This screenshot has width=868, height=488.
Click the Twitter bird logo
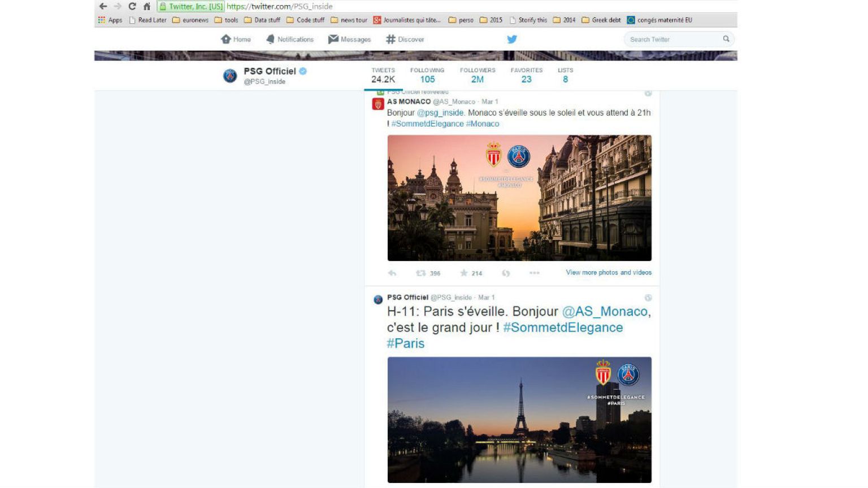pyautogui.click(x=512, y=39)
